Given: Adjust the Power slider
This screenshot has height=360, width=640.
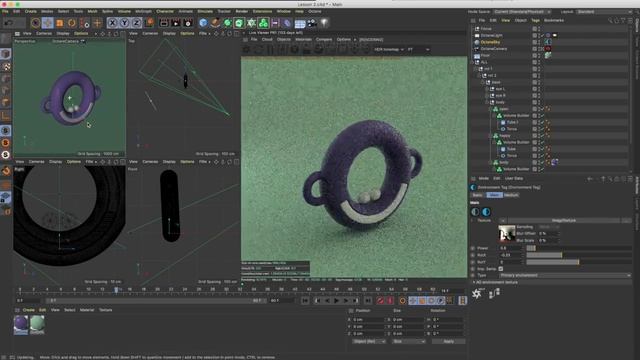Looking at the screenshot, I should (x=578, y=248).
